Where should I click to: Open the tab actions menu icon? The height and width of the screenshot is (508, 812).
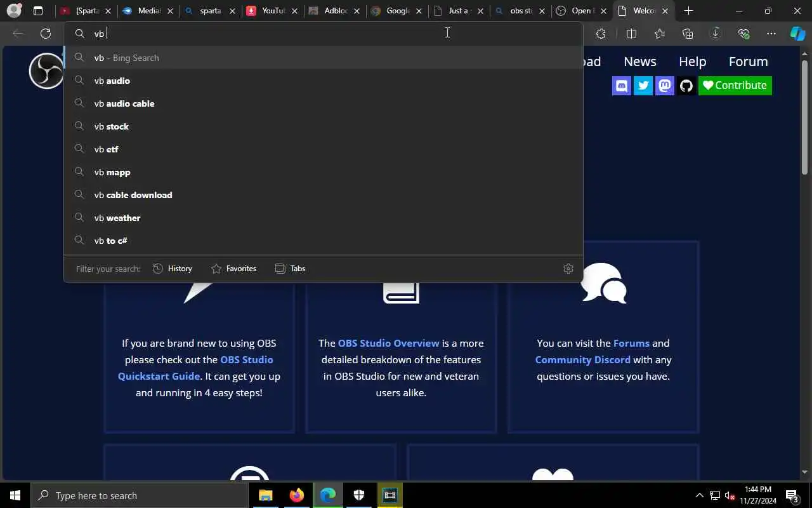click(x=38, y=11)
